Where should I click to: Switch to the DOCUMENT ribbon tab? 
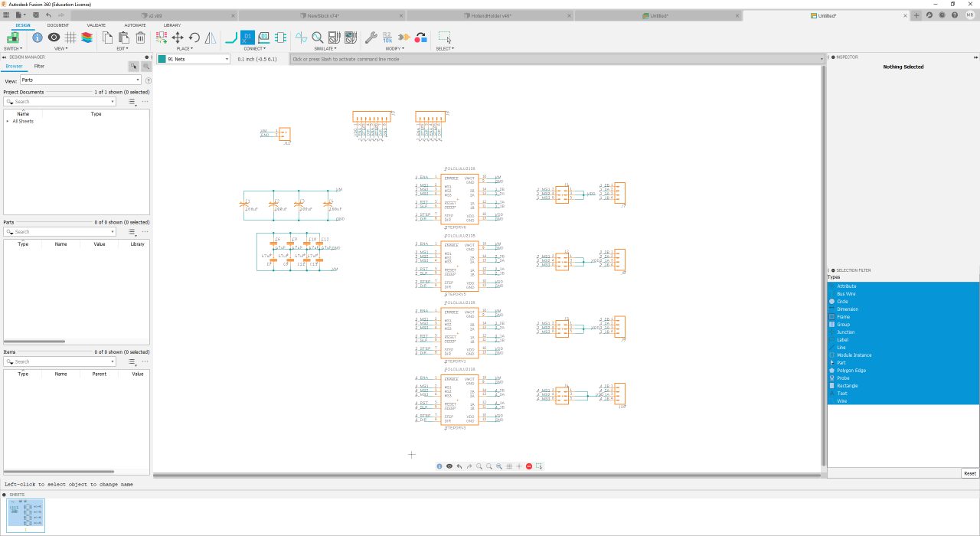point(58,25)
